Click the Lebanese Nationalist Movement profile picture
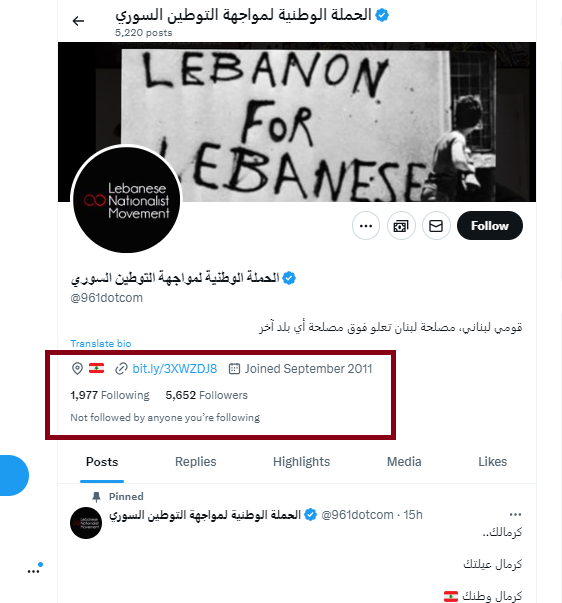562x603 pixels. click(x=127, y=200)
